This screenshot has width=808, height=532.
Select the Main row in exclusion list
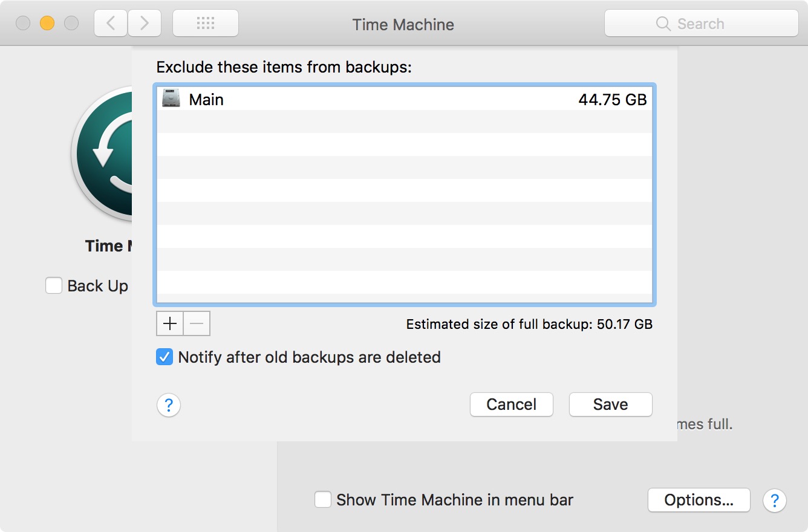[x=405, y=99]
